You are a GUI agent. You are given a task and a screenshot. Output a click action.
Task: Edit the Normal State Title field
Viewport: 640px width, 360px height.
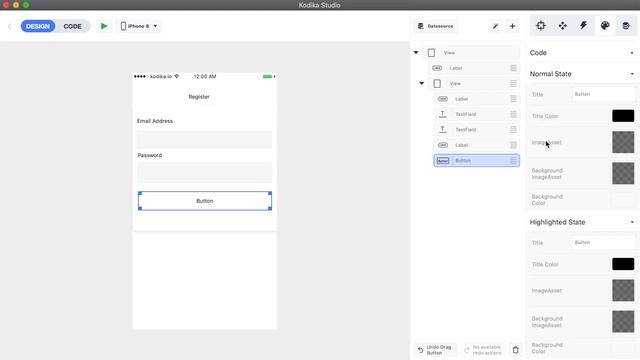pyautogui.click(x=603, y=94)
